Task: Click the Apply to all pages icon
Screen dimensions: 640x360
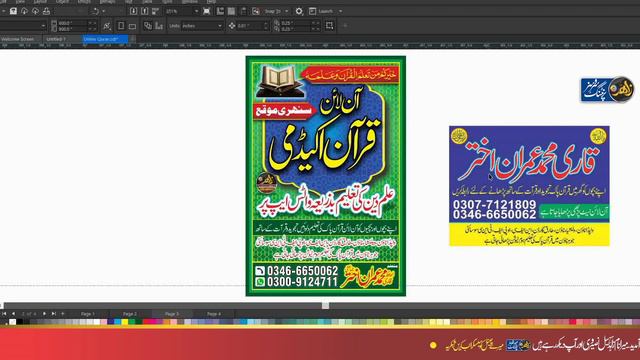Action: click(x=148, y=26)
